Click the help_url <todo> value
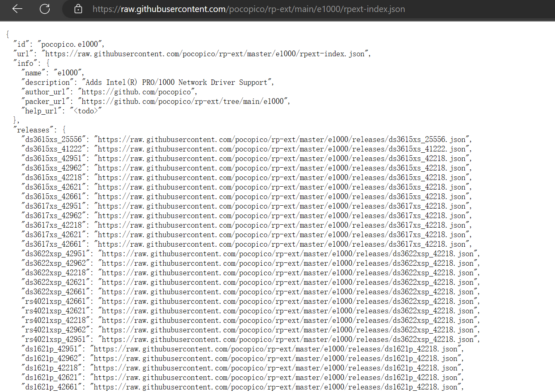 tap(86, 111)
